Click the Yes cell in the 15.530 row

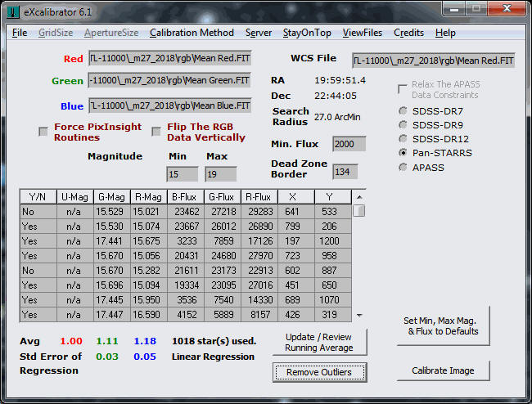point(38,227)
